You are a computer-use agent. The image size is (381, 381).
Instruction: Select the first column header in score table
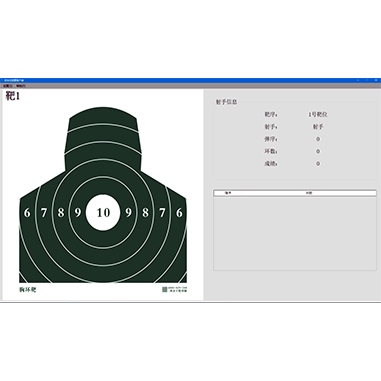point(228,193)
